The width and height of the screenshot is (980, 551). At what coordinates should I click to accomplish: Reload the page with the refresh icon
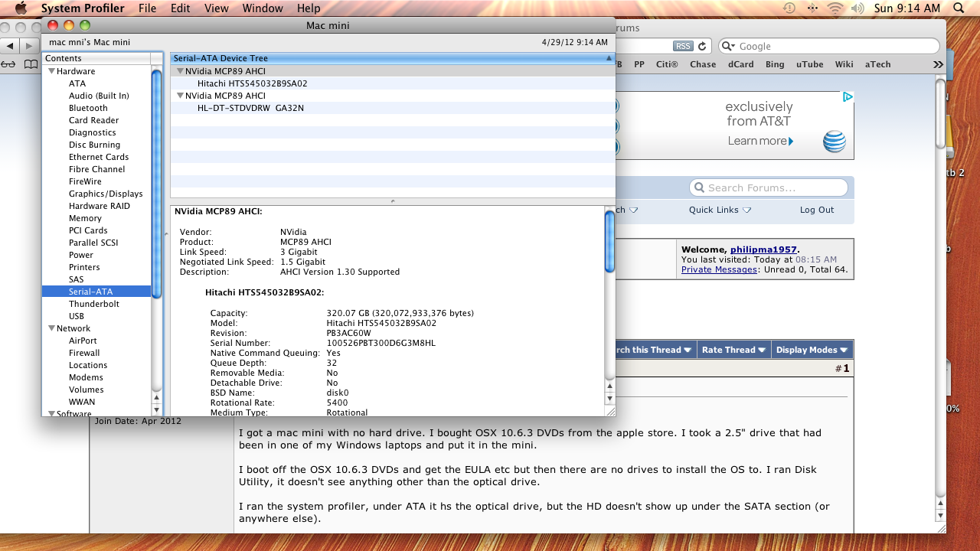(x=702, y=46)
